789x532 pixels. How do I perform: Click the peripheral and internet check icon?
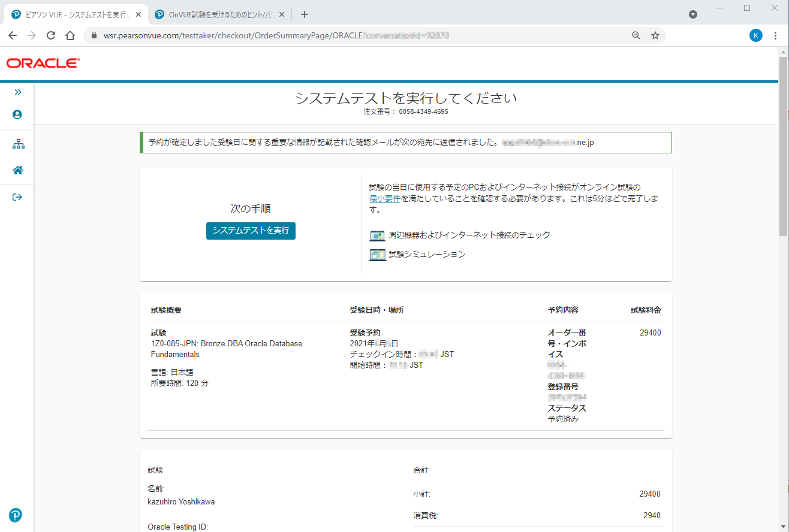click(377, 235)
